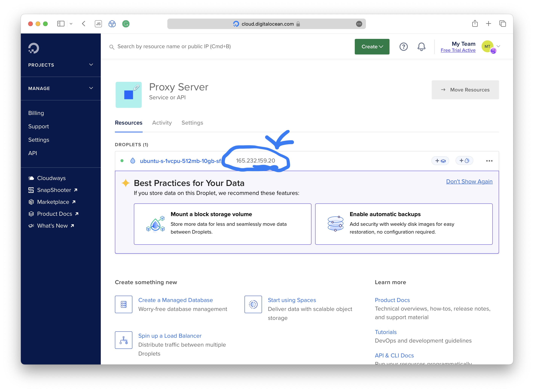
Task: Open SnapShooter external link
Action: point(53,190)
